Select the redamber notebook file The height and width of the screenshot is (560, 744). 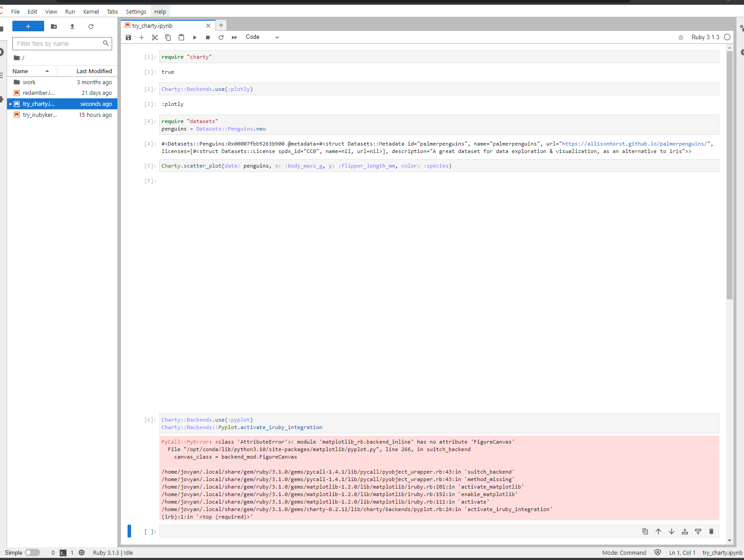(x=62, y=93)
